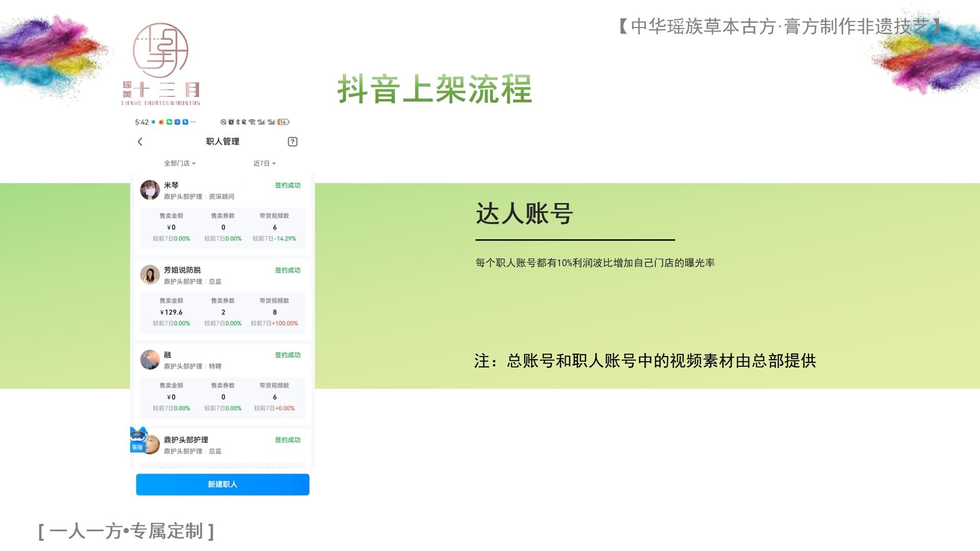
Task: Open the help question mark icon
Action: point(292,142)
